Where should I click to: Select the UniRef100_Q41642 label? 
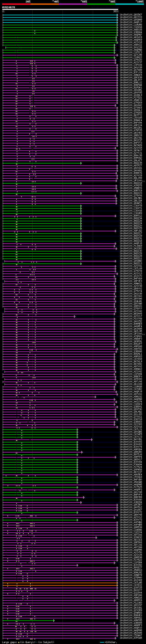coord(131,105)
